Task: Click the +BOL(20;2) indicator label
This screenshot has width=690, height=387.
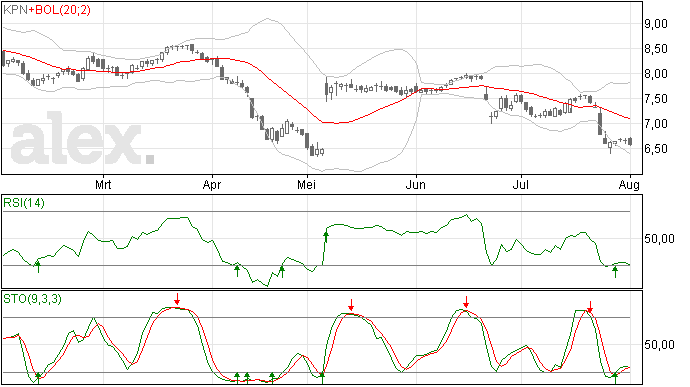Action: pos(60,10)
